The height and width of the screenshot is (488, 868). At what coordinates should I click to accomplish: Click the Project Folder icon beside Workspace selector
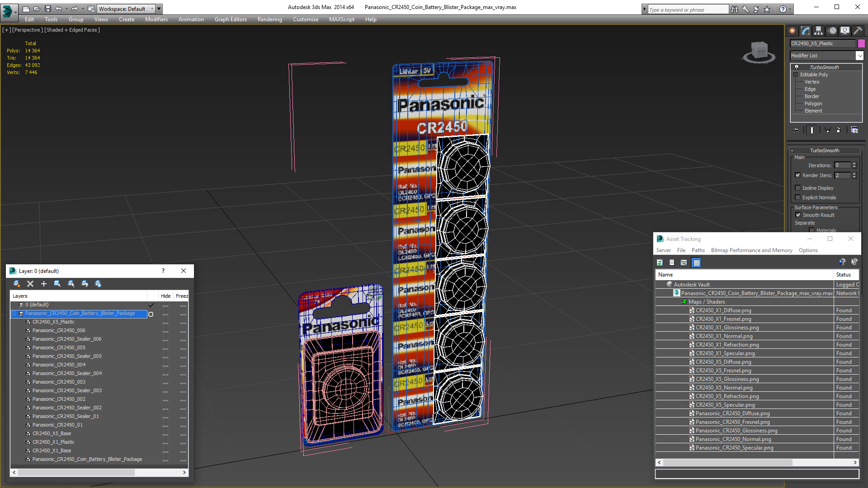[x=91, y=9]
